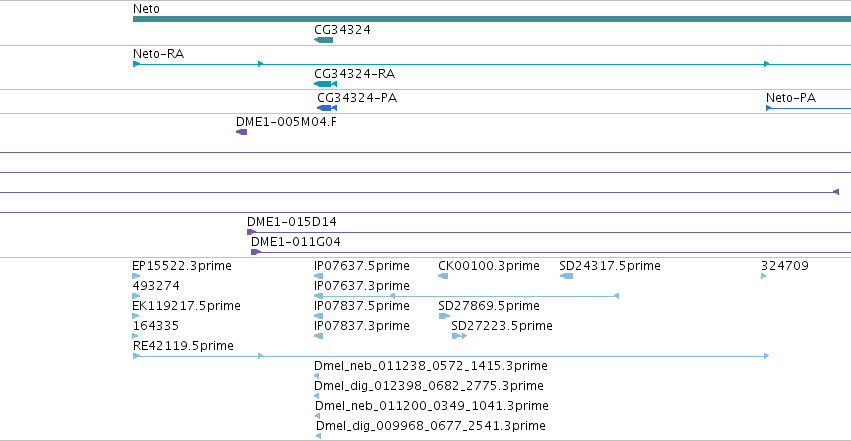Click the RE42119.5prime EST line
The image size is (851, 441).
tap(451, 356)
